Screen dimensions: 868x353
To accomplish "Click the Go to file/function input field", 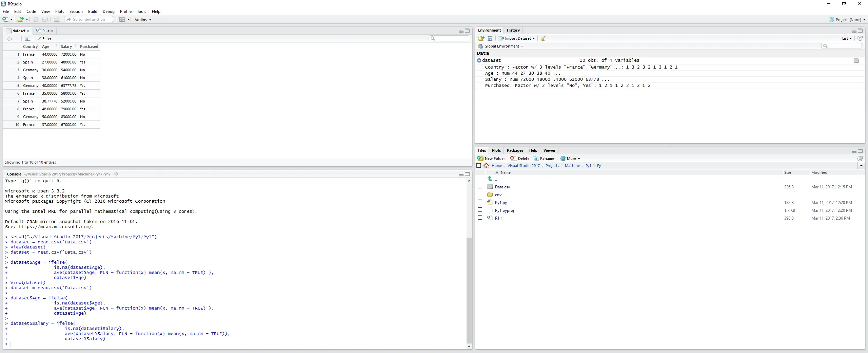I will 89,19.
